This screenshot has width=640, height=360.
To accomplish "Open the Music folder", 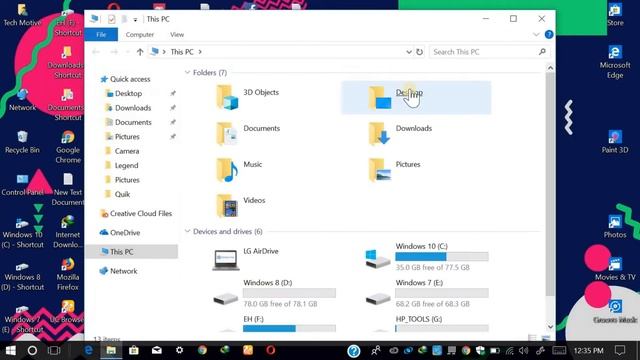I will click(239, 169).
